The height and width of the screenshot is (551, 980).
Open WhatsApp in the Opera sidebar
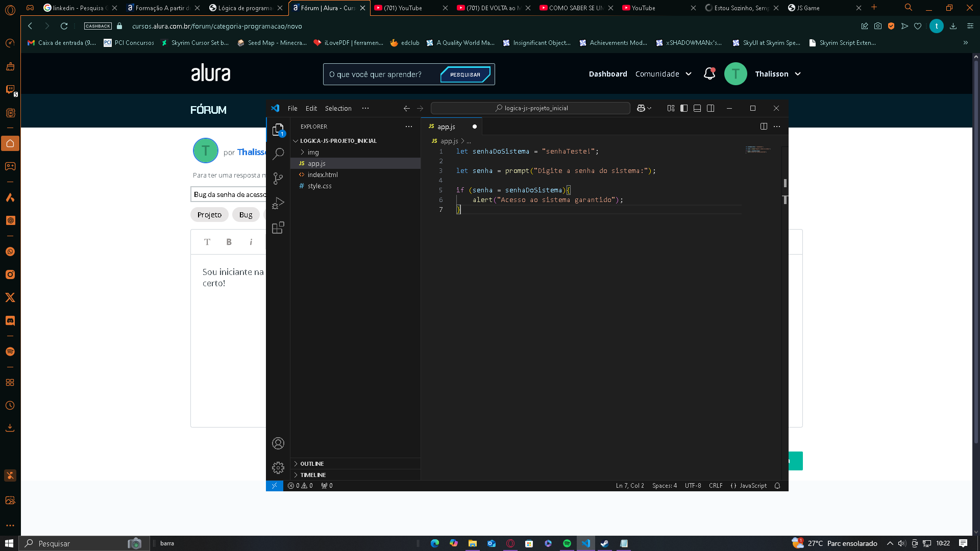[x=10, y=252]
